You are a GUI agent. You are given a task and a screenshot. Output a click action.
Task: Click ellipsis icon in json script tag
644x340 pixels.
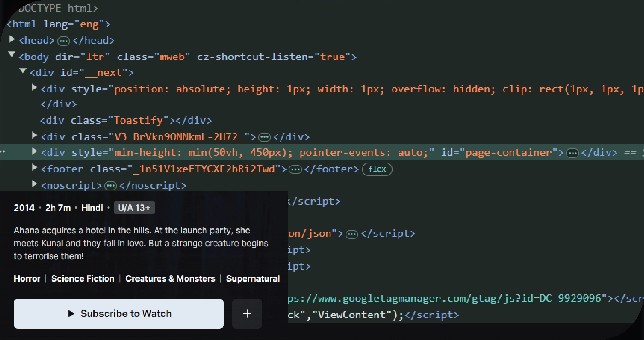point(352,234)
